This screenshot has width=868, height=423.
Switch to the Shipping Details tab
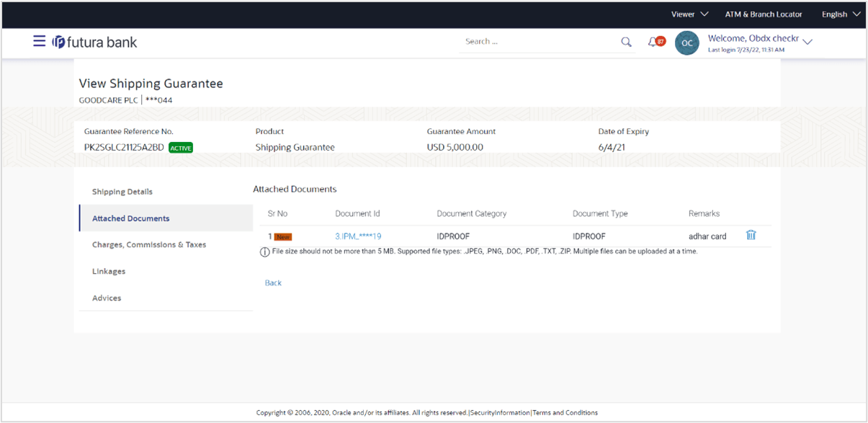click(x=122, y=192)
